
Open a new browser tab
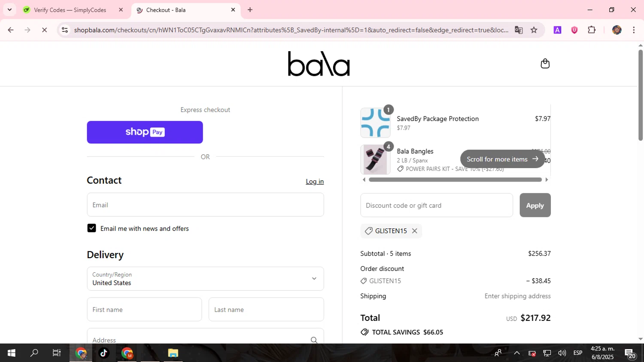(250, 10)
